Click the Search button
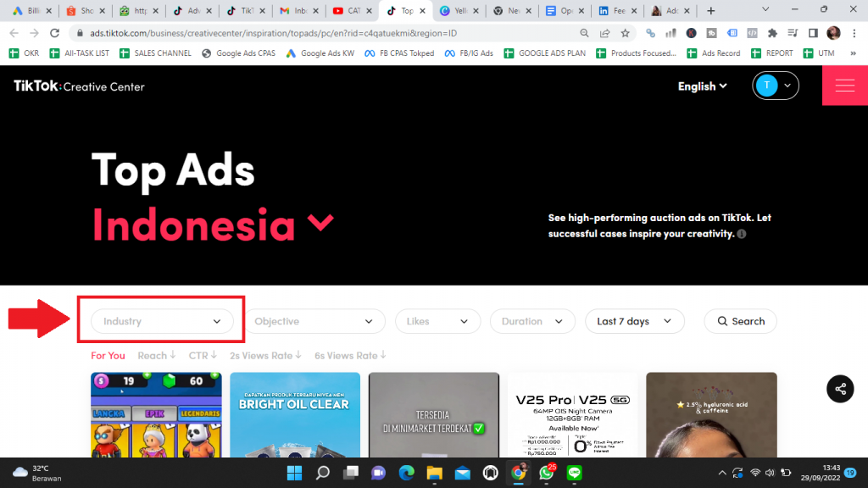868x488 pixels. [740, 321]
